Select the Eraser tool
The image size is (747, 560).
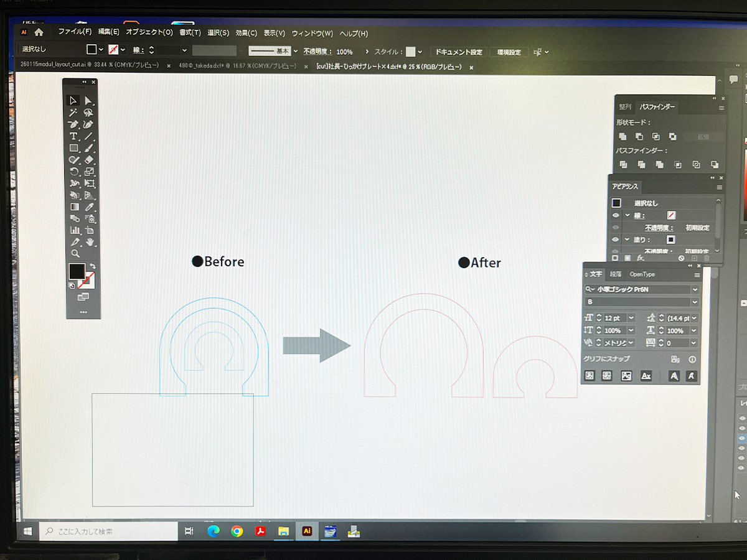click(x=90, y=160)
